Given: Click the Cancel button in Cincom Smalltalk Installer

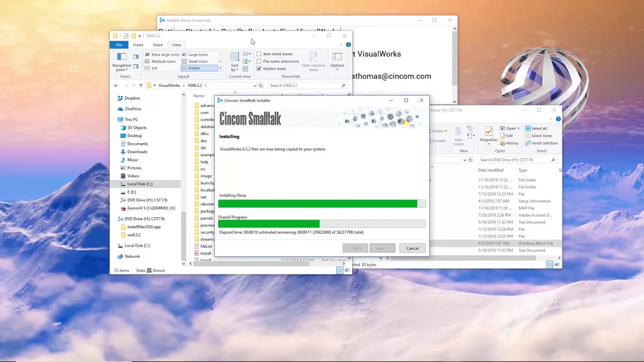Looking at the screenshot, I should (412, 248).
